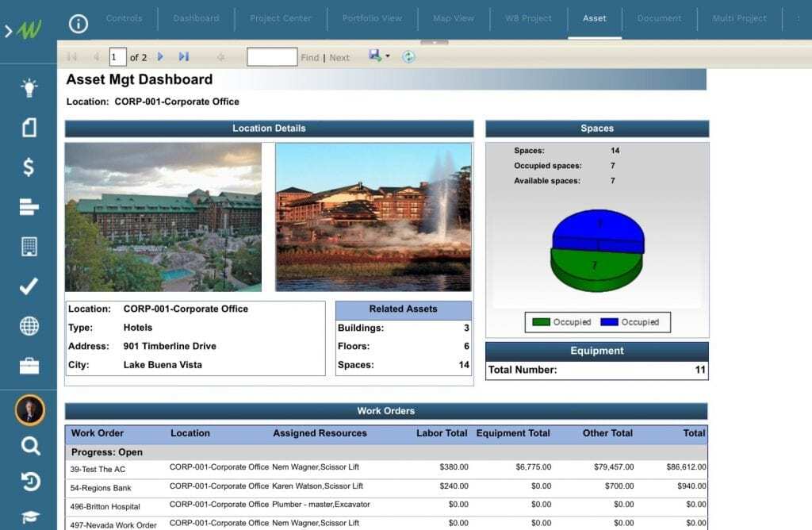Open the dollar sign cost icon

point(29,167)
